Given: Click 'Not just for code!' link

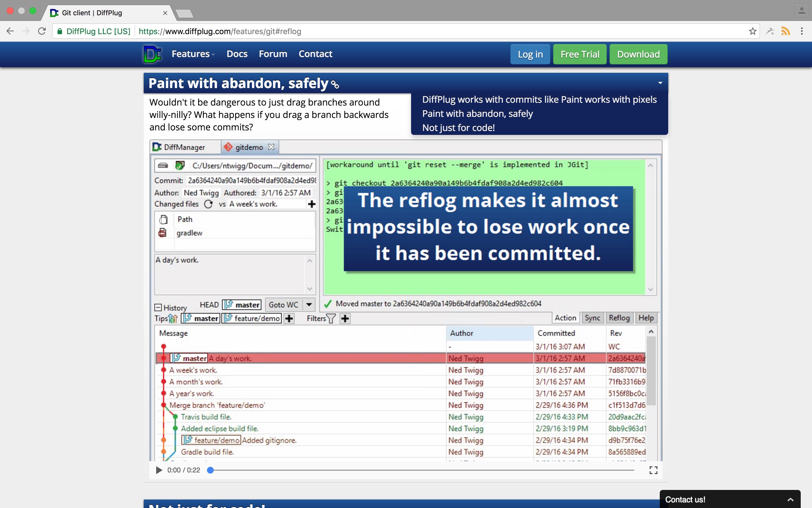Looking at the screenshot, I should (458, 128).
